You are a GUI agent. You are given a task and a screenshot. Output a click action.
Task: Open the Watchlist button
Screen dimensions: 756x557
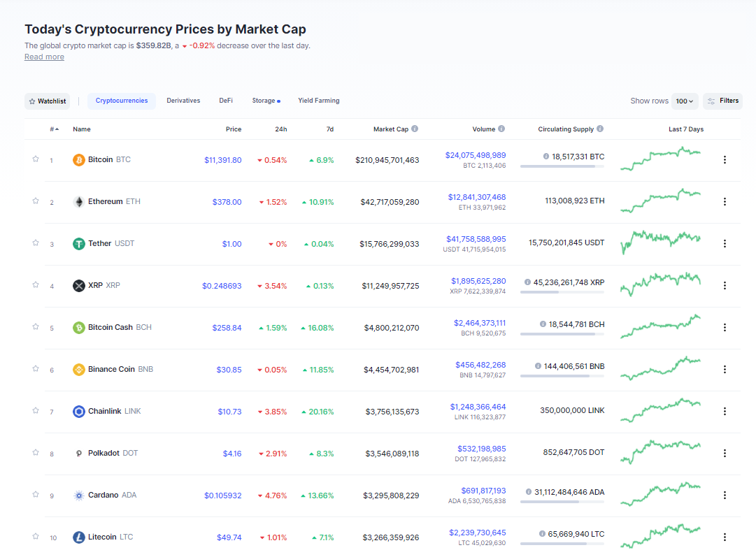[x=48, y=101]
